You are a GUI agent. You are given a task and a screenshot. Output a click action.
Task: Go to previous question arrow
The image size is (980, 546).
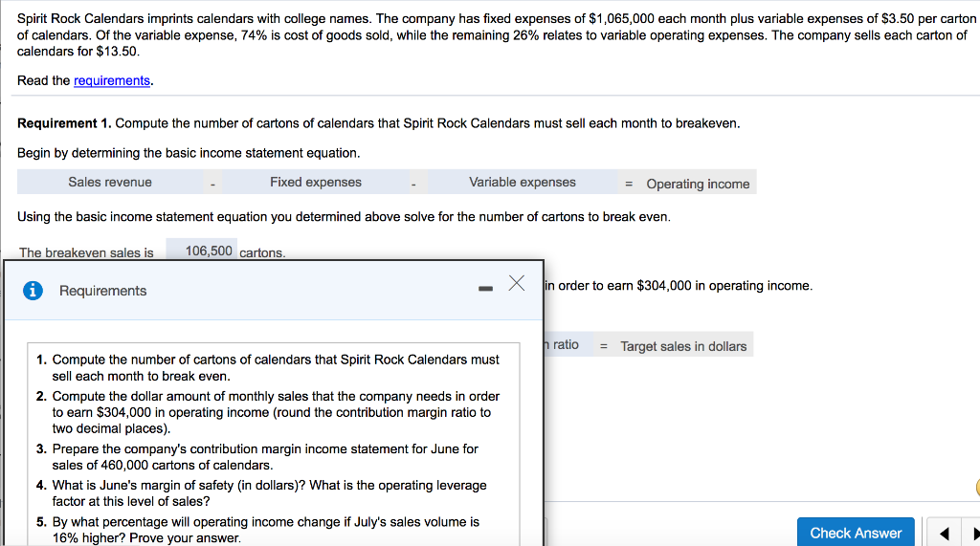coord(944,533)
